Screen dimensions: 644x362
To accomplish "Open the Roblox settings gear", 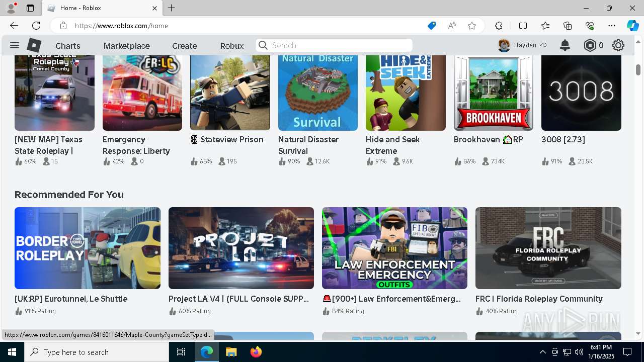I will (618, 45).
